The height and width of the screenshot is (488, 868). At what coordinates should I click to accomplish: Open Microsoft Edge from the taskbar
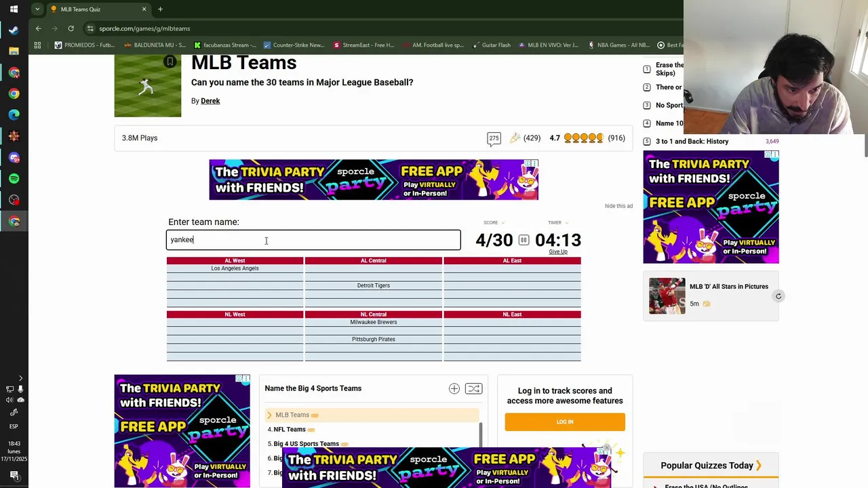pyautogui.click(x=14, y=115)
